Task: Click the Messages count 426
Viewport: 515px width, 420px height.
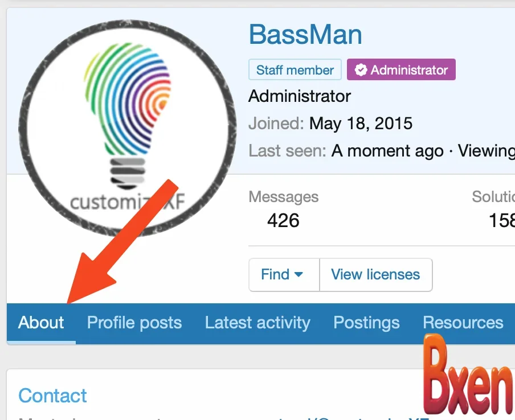Action: tap(283, 220)
